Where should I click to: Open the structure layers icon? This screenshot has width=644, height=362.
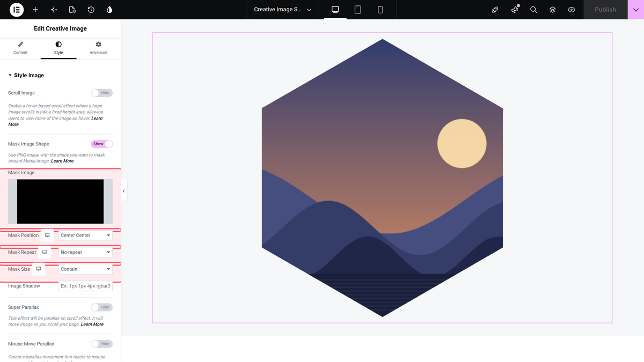pyautogui.click(x=552, y=10)
